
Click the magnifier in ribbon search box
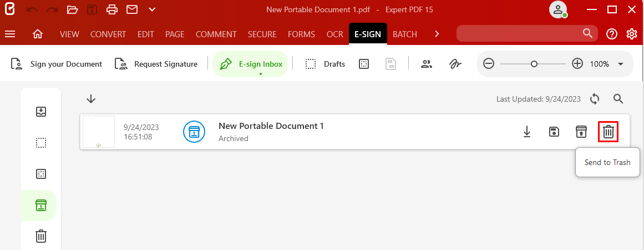588,33
